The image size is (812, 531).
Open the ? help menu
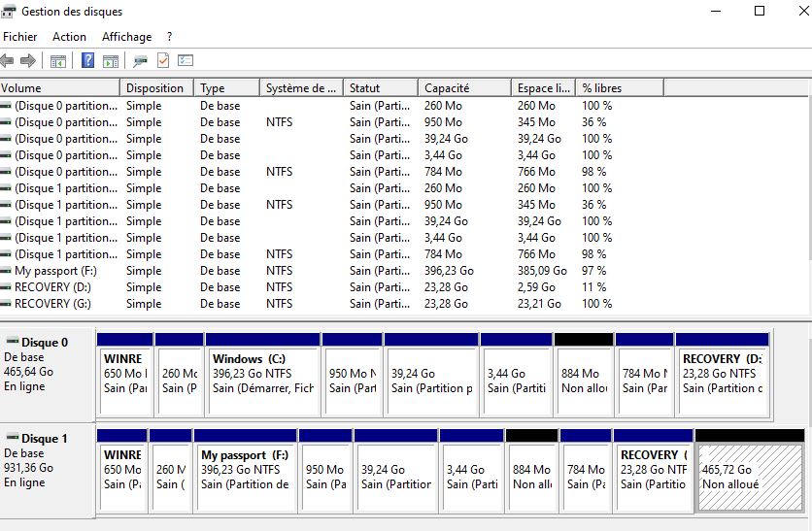pyautogui.click(x=169, y=37)
